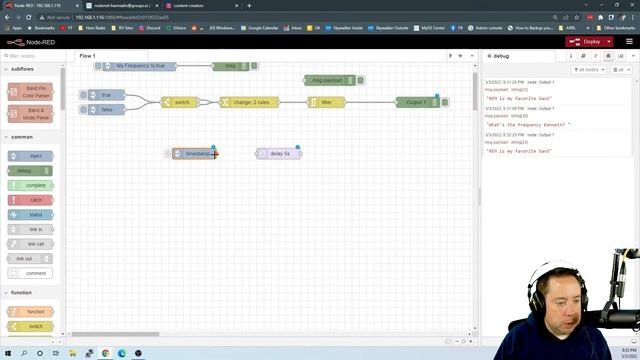Select the filter node on canvas
This screenshot has height=360, width=640.
tap(326, 102)
